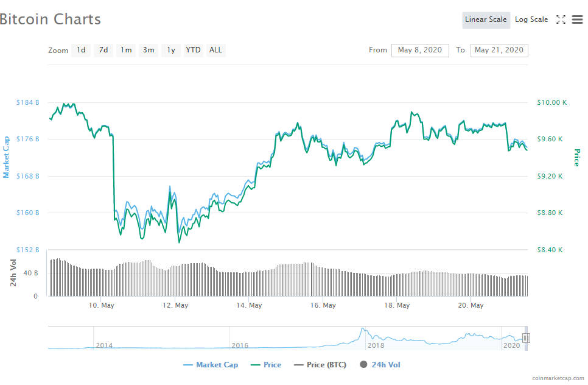The image size is (588, 385).
Task: Select the 1m zoom option
Action: pos(126,50)
